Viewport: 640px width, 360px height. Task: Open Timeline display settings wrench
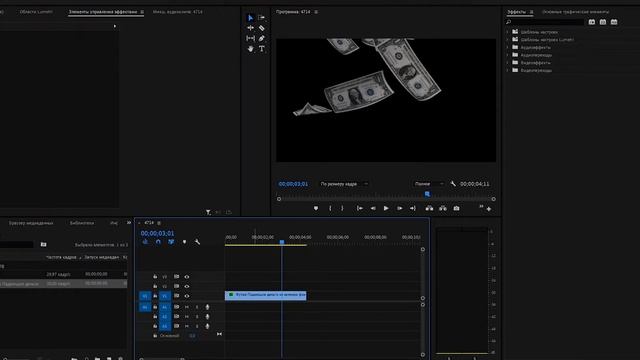[x=197, y=242]
